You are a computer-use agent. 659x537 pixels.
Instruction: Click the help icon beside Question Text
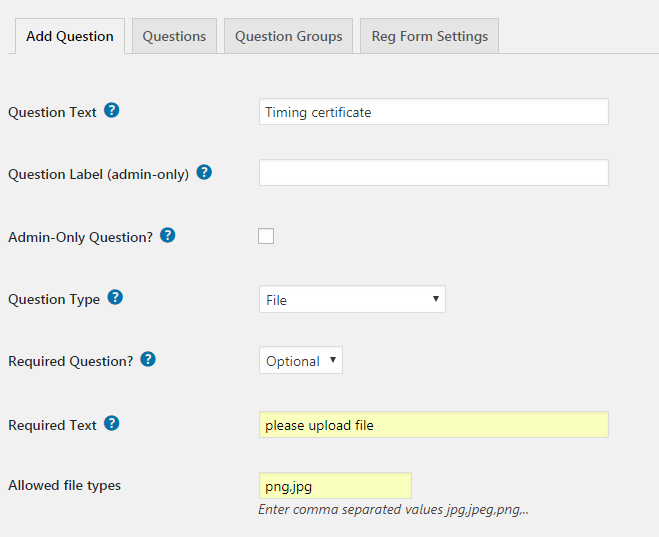pyautogui.click(x=112, y=111)
